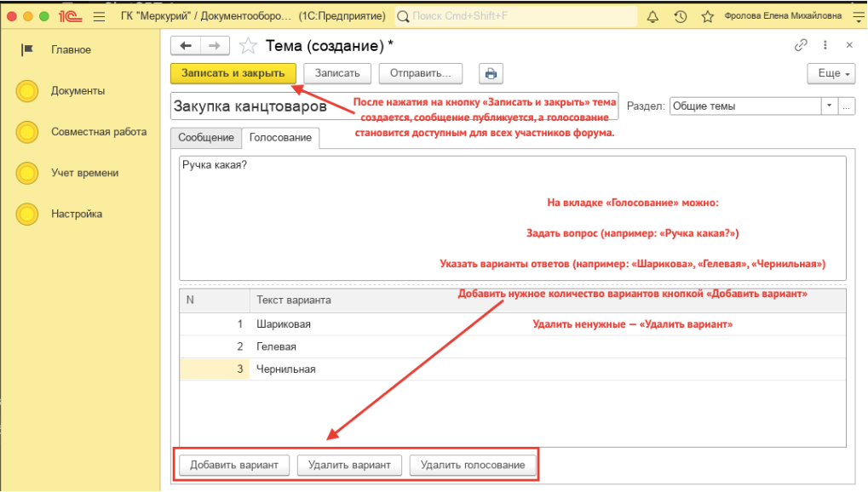The width and height of the screenshot is (868, 492).
Task: Copy link with the chain icon
Action: point(800,46)
